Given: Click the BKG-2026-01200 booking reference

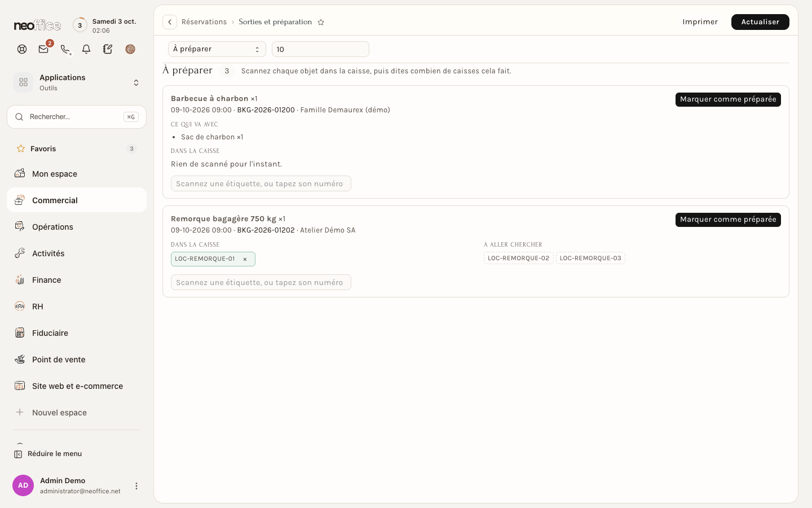Looking at the screenshot, I should 266,110.
